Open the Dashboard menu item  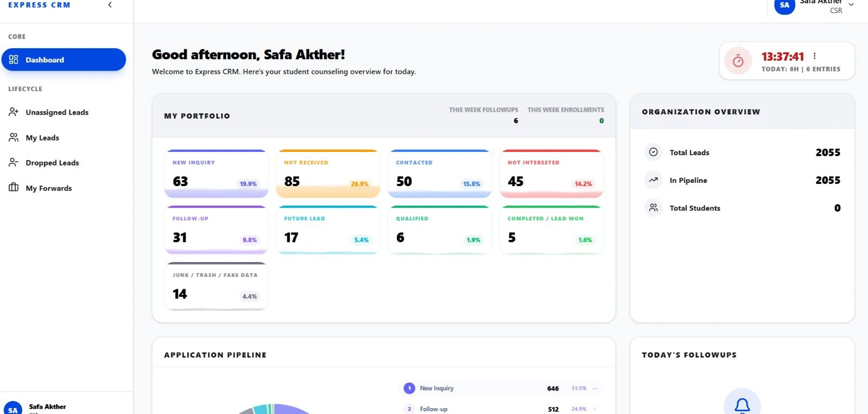pyautogui.click(x=63, y=60)
